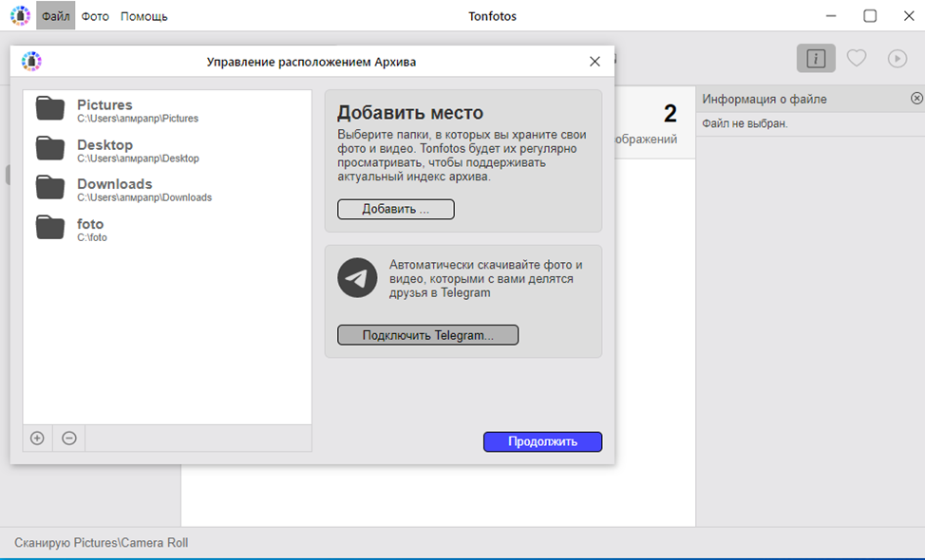This screenshot has width=925, height=560.
Task: Minimize the Tonfotos window
Action: point(831,16)
